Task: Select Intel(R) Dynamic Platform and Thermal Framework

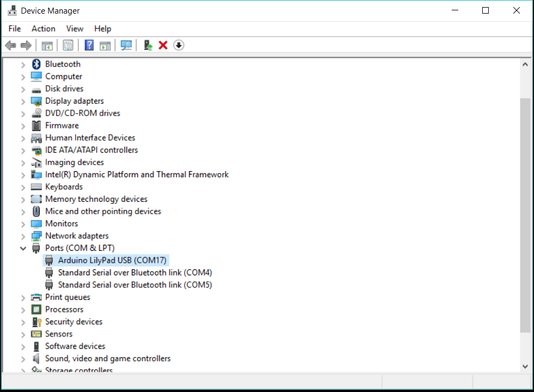Action: 137,174
